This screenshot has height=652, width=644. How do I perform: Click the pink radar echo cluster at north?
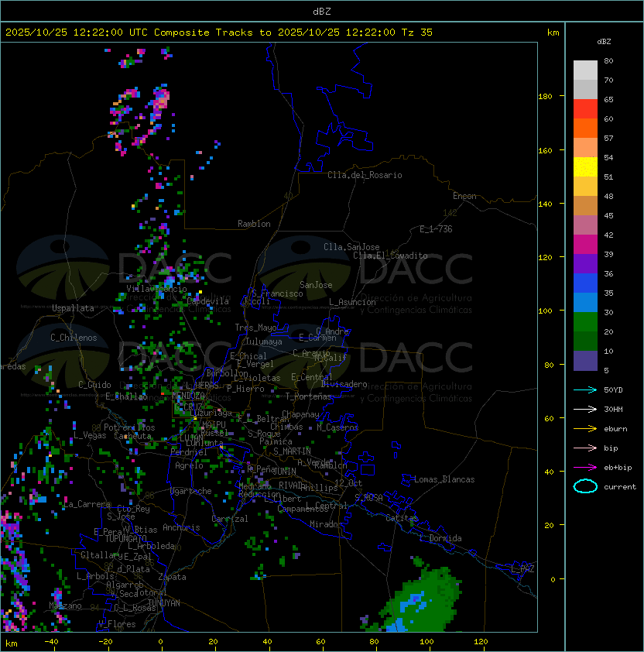(160, 100)
